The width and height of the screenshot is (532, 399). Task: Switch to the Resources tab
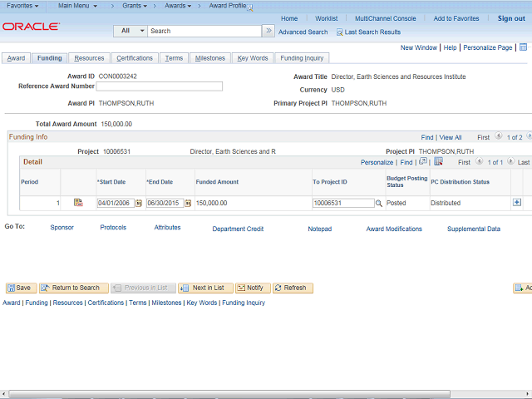[89, 58]
